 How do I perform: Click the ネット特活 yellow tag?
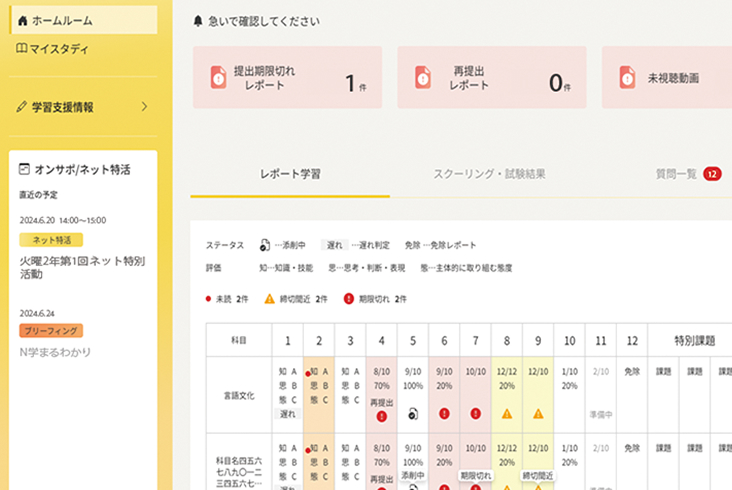(x=50, y=240)
